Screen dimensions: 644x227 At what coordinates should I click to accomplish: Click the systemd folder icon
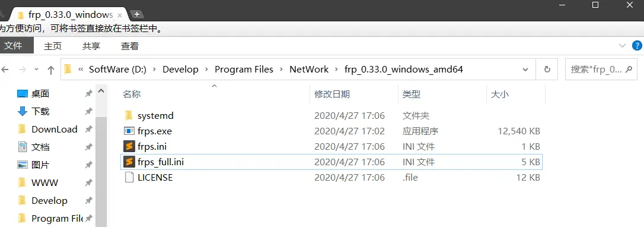point(129,115)
